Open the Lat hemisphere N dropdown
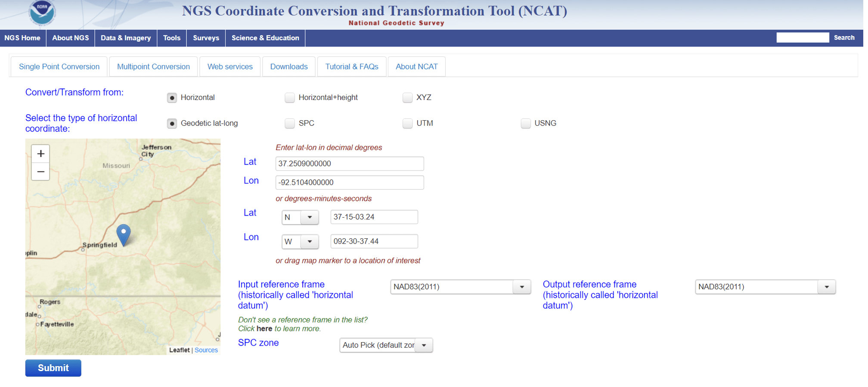Image resolution: width=868 pixels, height=387 pixels. pos(300,217)
